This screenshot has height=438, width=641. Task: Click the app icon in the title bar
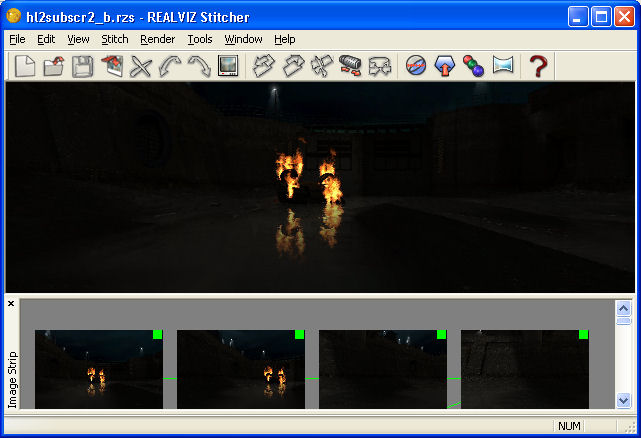[13, 16]
